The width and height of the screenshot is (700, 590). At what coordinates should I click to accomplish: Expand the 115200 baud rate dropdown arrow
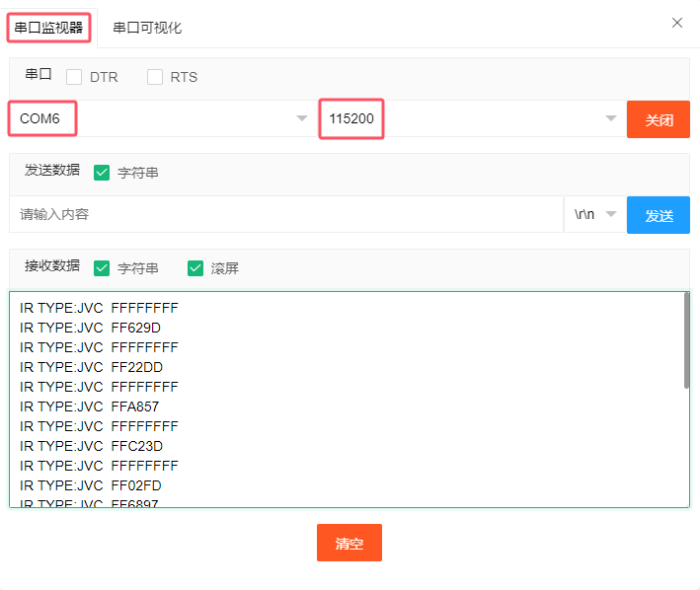(x=610, y=119)
